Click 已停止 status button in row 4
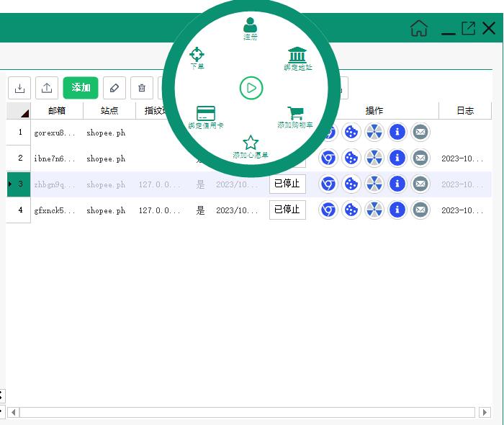 tap(287, 210)
